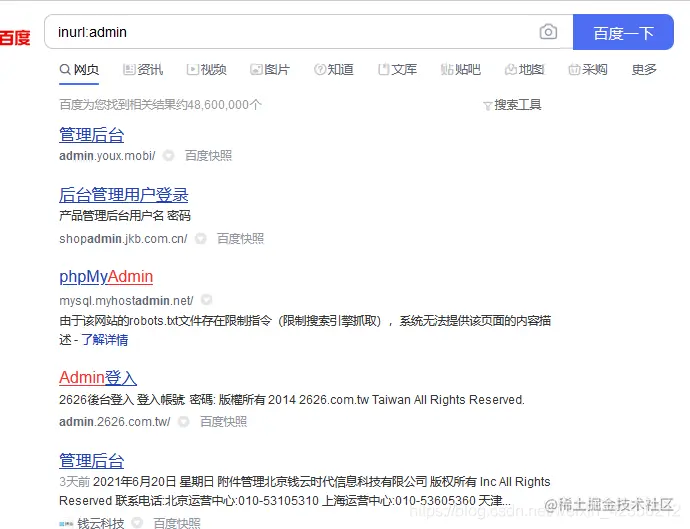Click the snippet dated 2021年6月20日

pyautogui.click(x=305, y=491)
